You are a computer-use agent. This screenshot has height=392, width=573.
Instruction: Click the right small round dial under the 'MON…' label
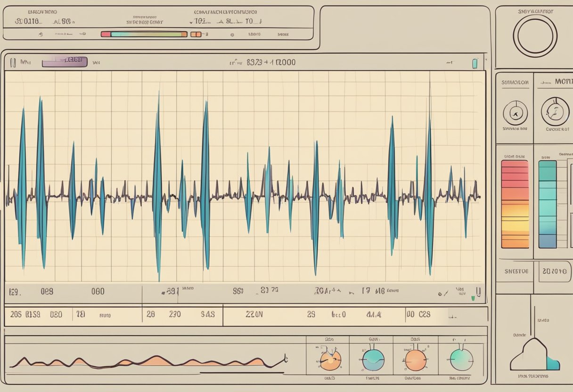point(555,112)
